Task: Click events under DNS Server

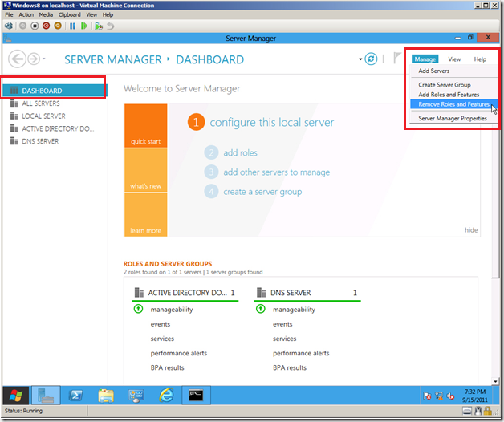Action: pyautogui.click(x=282, y=324)
